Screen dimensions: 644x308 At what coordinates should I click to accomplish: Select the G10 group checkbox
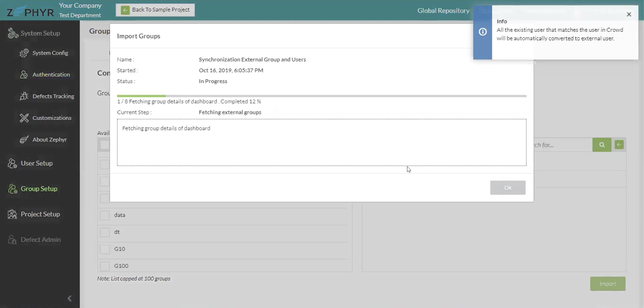105,249
